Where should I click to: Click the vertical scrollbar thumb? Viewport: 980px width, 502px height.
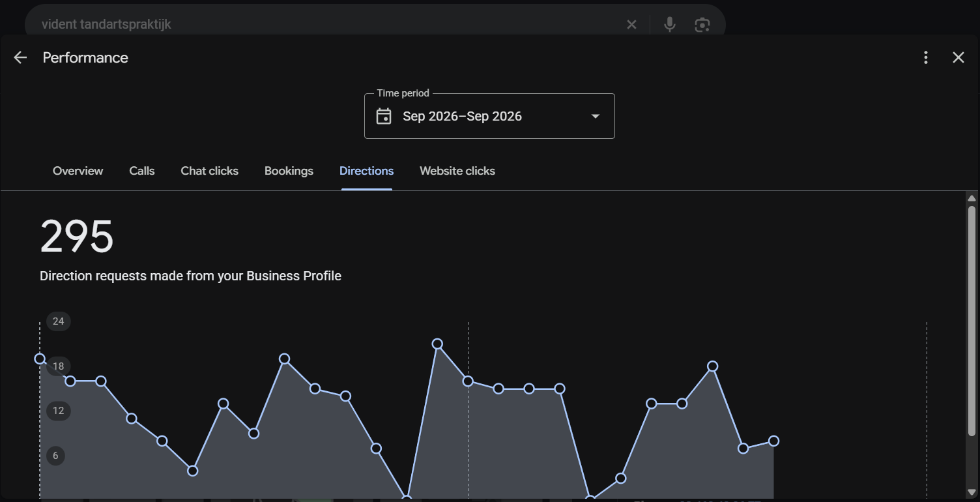(x=972, y=321)
